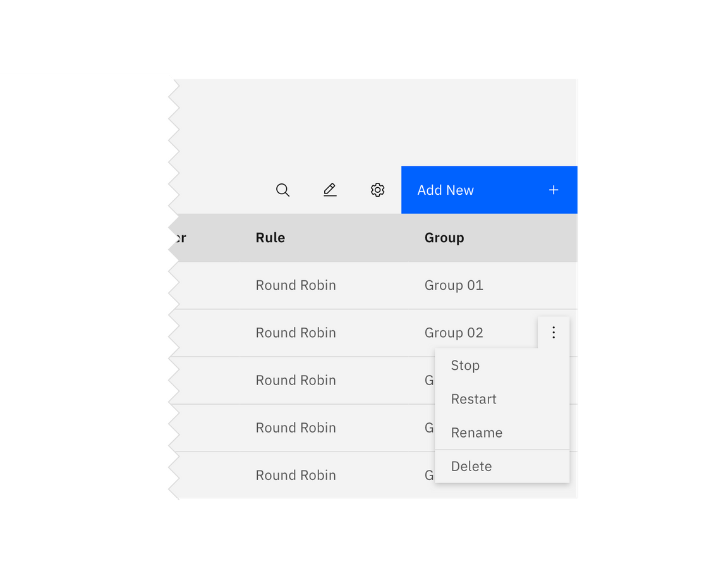
Task: Open the overflow menu for Group 02
Action: 554,332
